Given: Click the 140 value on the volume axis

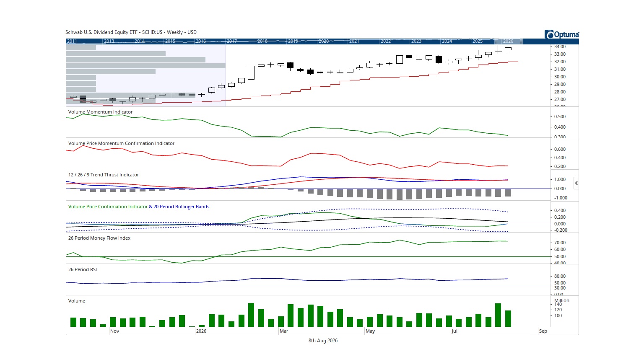Looking at the screenshot, I should (558, 305).
